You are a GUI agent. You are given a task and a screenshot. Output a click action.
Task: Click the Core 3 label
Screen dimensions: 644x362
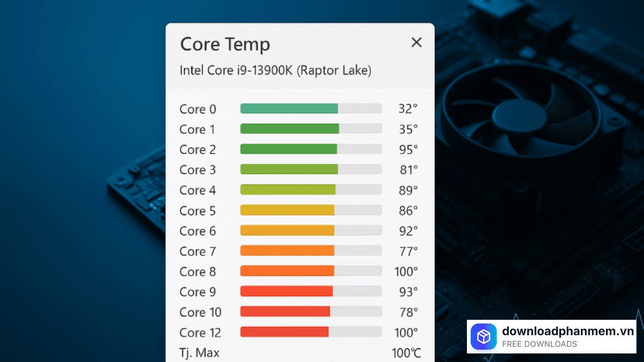coord(197,169)
